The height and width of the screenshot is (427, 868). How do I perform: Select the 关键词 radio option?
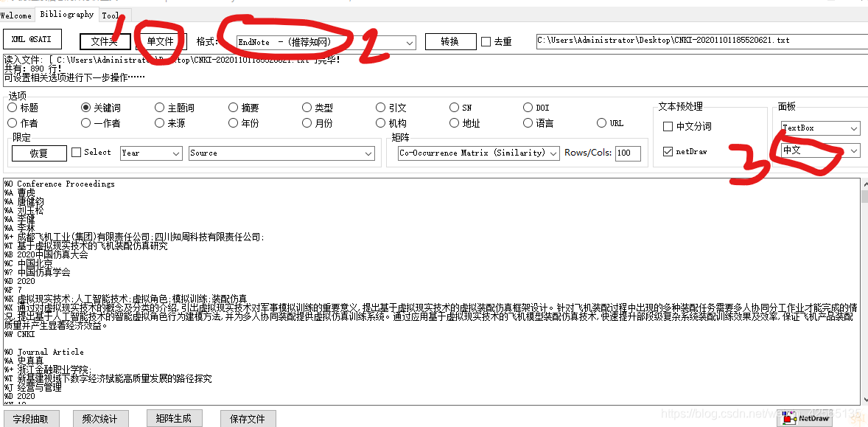[85, 108]
